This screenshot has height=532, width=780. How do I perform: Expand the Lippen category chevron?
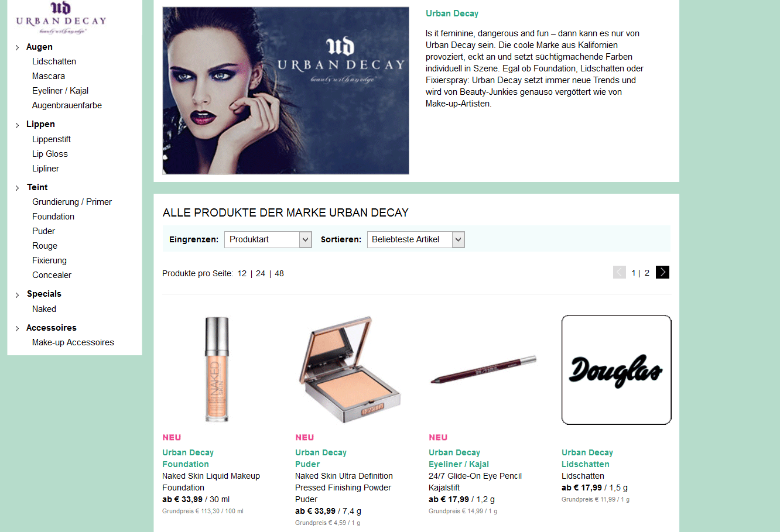click(x=17, y=125)
